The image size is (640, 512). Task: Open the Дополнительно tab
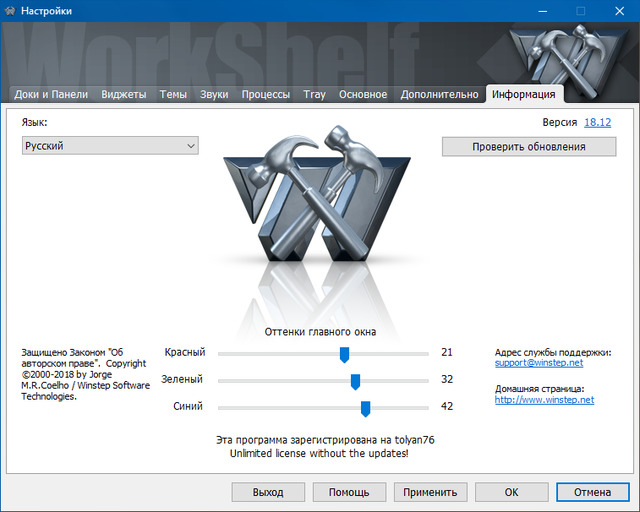coord(439,95)
